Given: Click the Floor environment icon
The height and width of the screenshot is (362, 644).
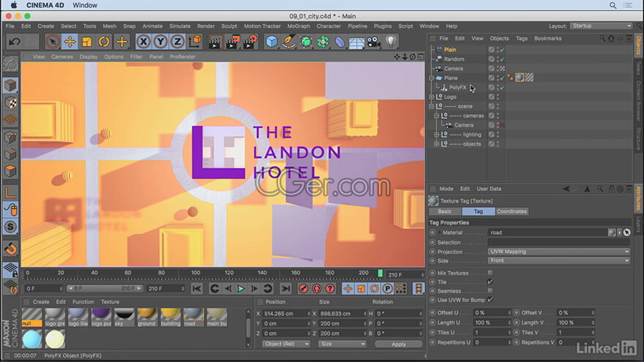Looking at the screenshot, I should (x=357, y=42).
